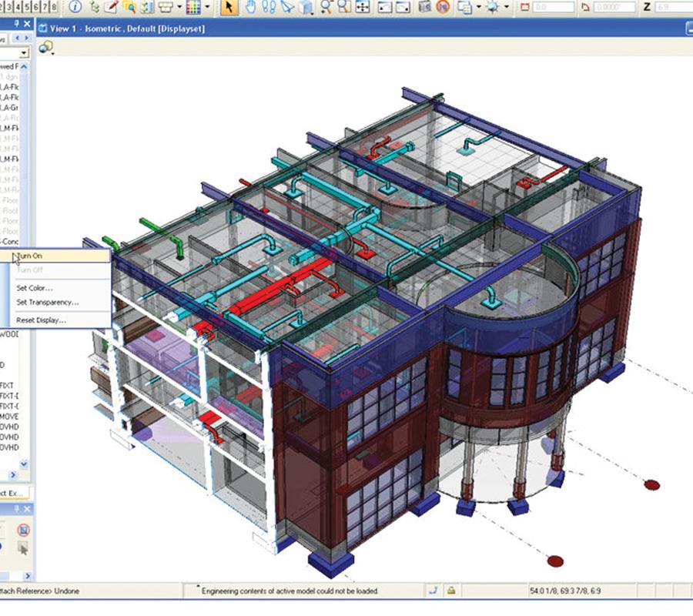Viewport: 693px width, 616px height.
Task: Choose Turn On from context menu
Action: coord(32,255)
